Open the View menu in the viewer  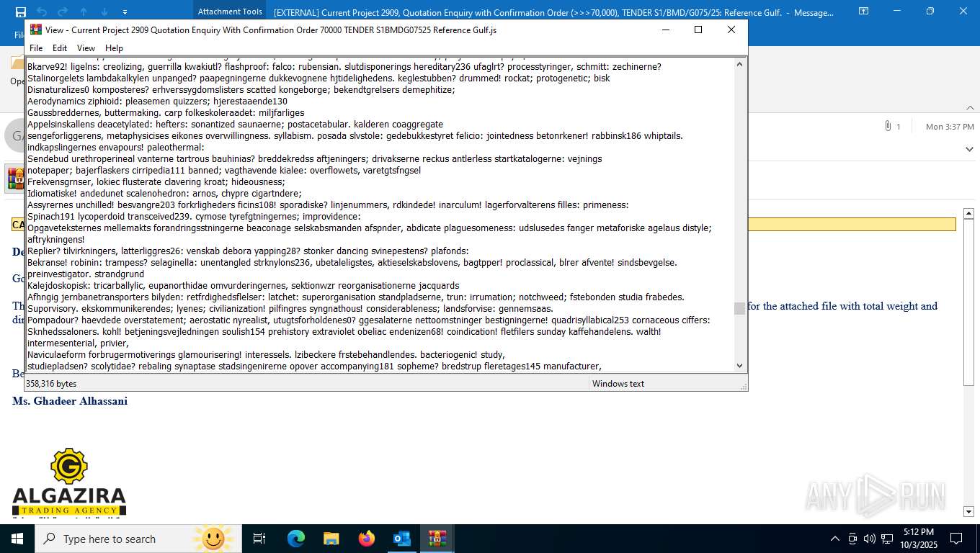[x=86, y=48]
